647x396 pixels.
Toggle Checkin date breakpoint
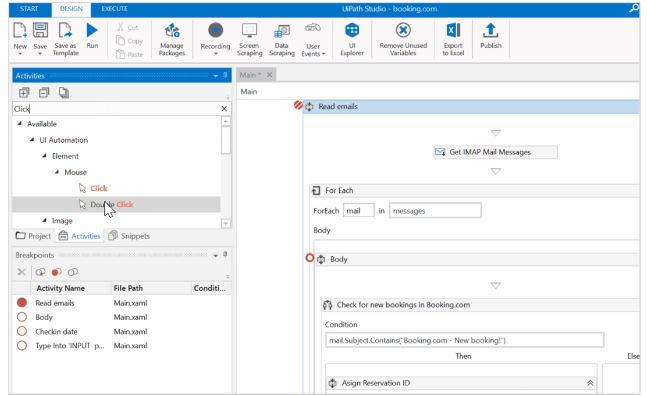click(x=21, y=331)
